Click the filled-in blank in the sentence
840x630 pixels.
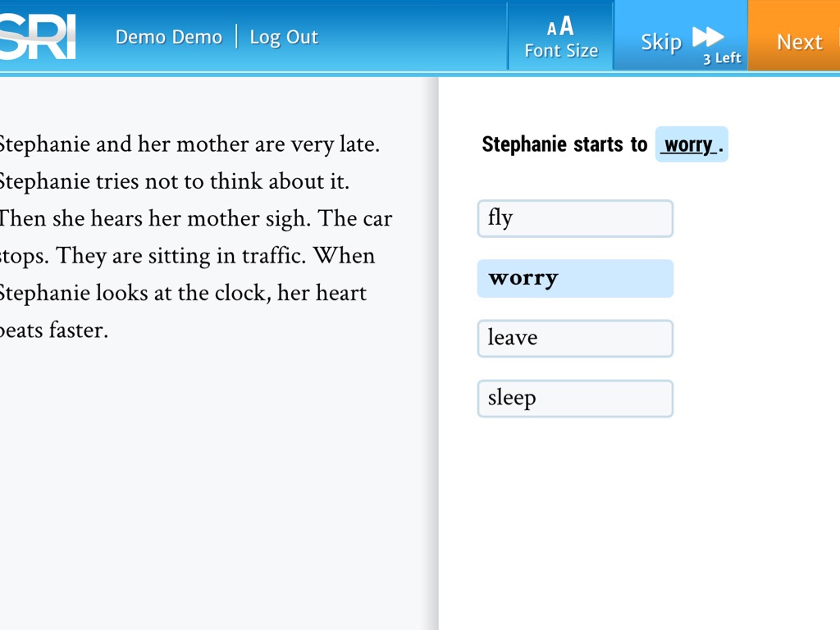691,144
